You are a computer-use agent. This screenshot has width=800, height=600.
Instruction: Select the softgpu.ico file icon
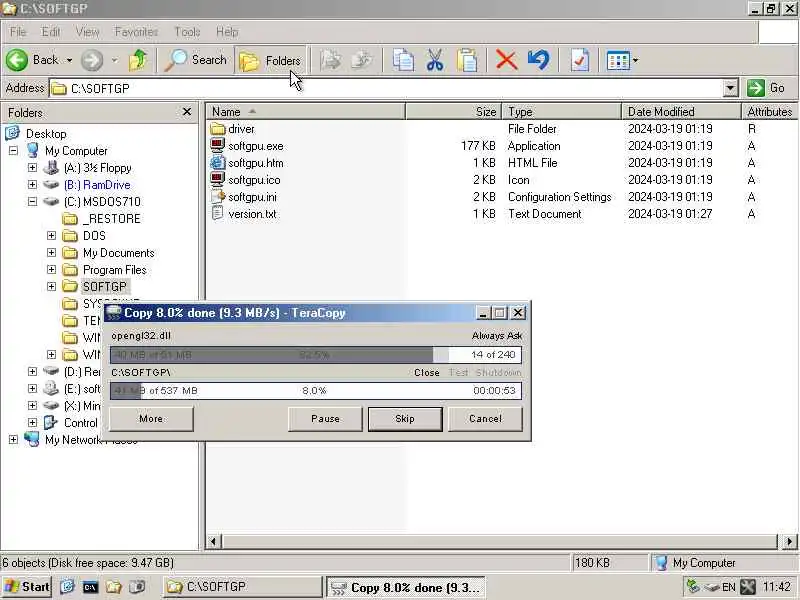point(218,180)
